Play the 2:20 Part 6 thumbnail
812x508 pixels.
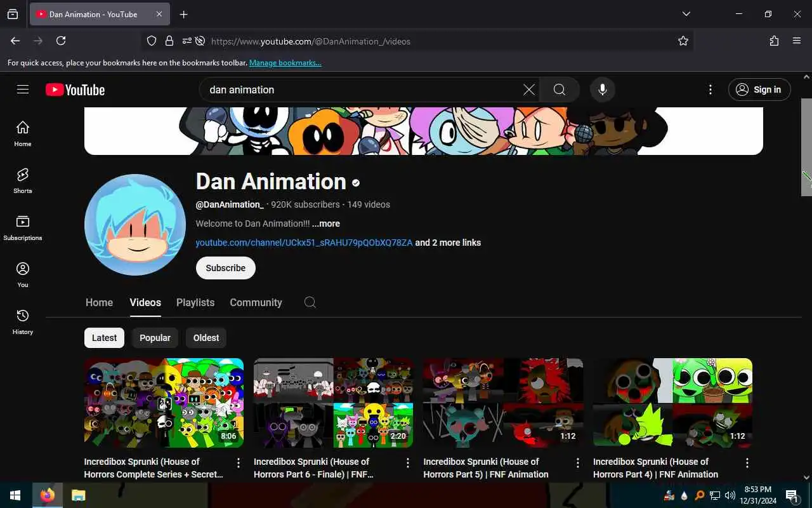click(x=333, y=403)
